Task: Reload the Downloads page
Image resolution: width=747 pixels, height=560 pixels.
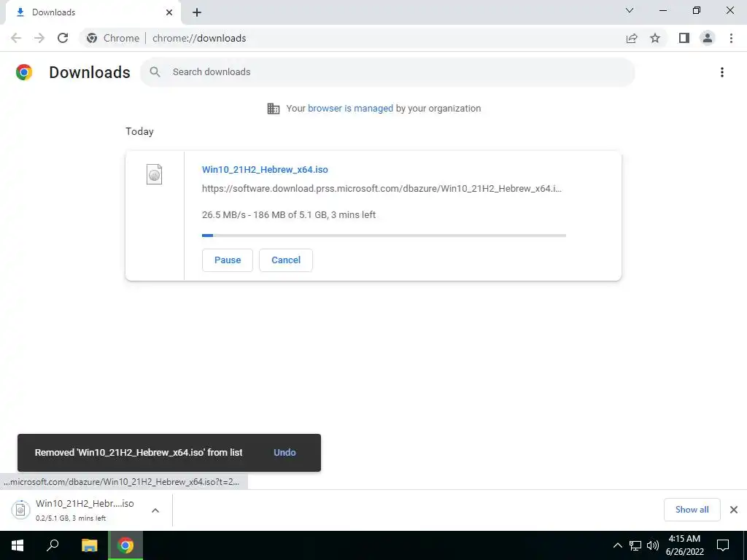Action: pyautogui.click(x=63, y=38)
